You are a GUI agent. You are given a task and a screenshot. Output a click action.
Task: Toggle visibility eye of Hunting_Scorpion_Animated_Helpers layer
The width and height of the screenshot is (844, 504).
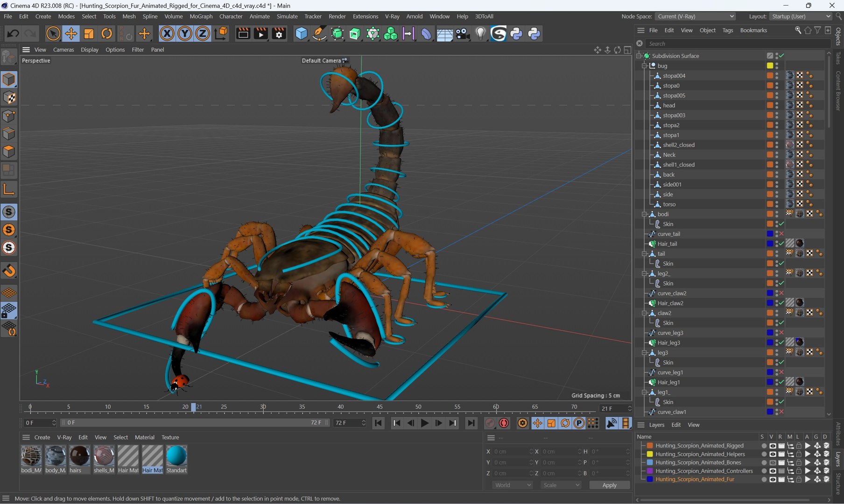click(x=773, y=454)
